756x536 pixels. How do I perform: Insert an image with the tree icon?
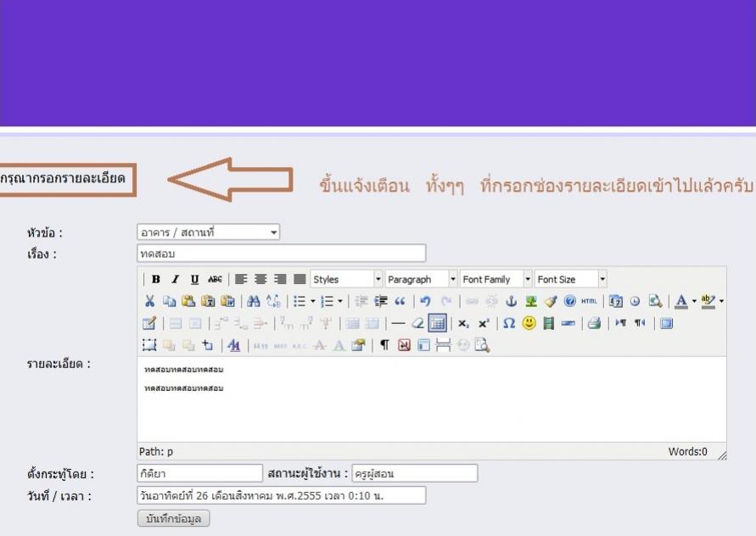pyautogui.click(x=531, y=301)
